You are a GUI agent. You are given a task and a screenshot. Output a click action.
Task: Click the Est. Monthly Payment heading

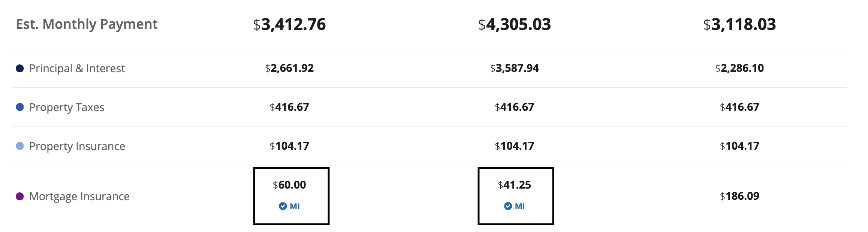click(x=87, y=24)
